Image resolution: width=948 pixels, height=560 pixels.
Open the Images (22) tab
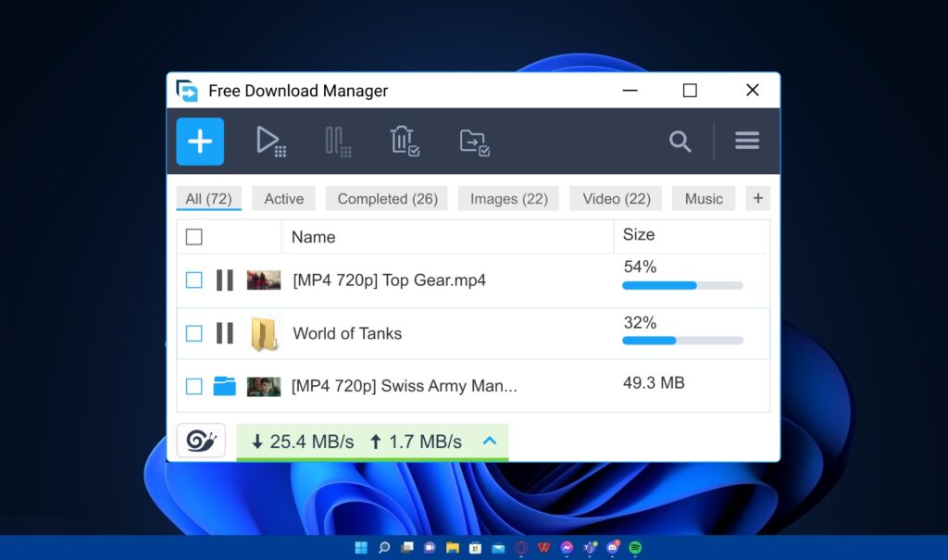tap(508, 198)
